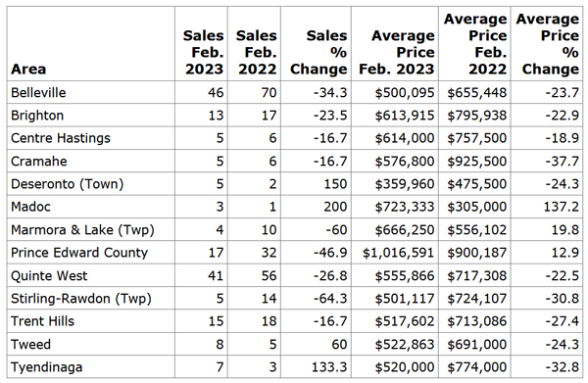Select the Stirling-Rawdon (Twp) cell
Viewport: 588px width, 383px height.
81,299
